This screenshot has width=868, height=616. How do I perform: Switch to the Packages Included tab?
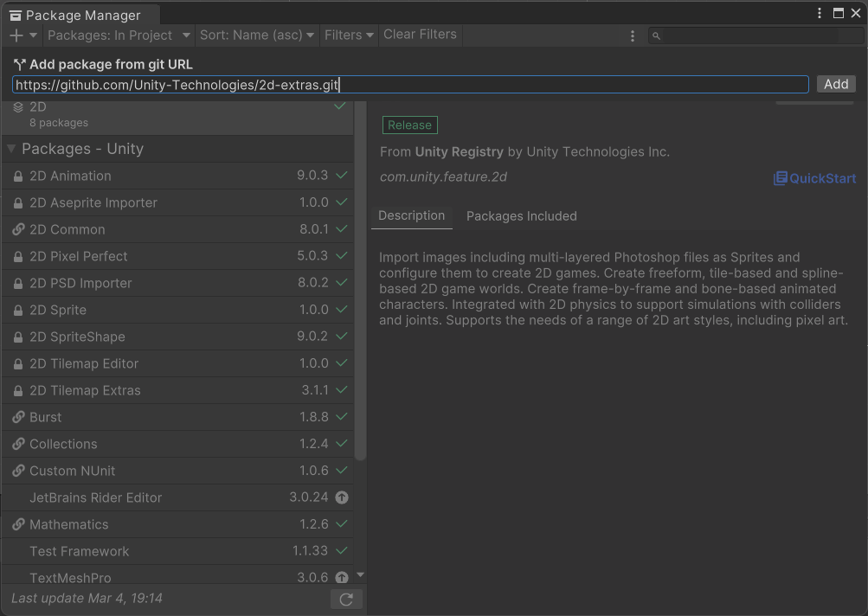[522, 216]
